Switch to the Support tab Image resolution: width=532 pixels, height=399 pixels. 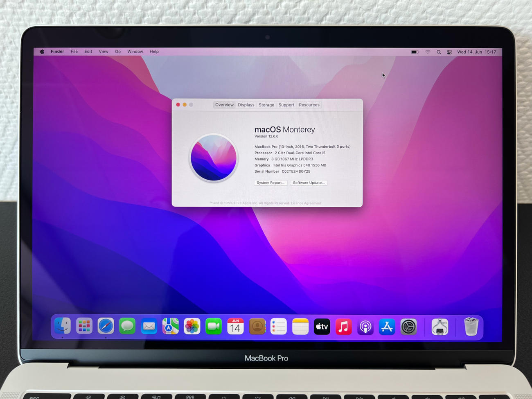pyautogui.click(x=286, y=105)
